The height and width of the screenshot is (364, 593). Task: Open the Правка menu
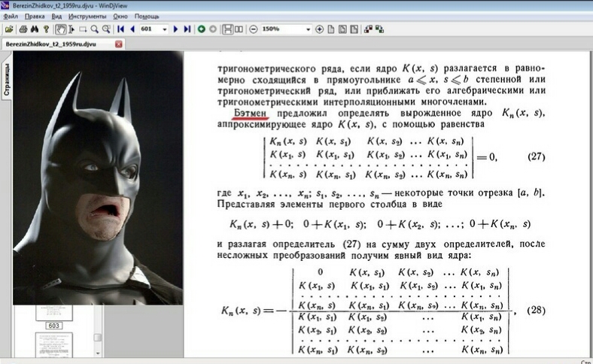coord(35,17)
